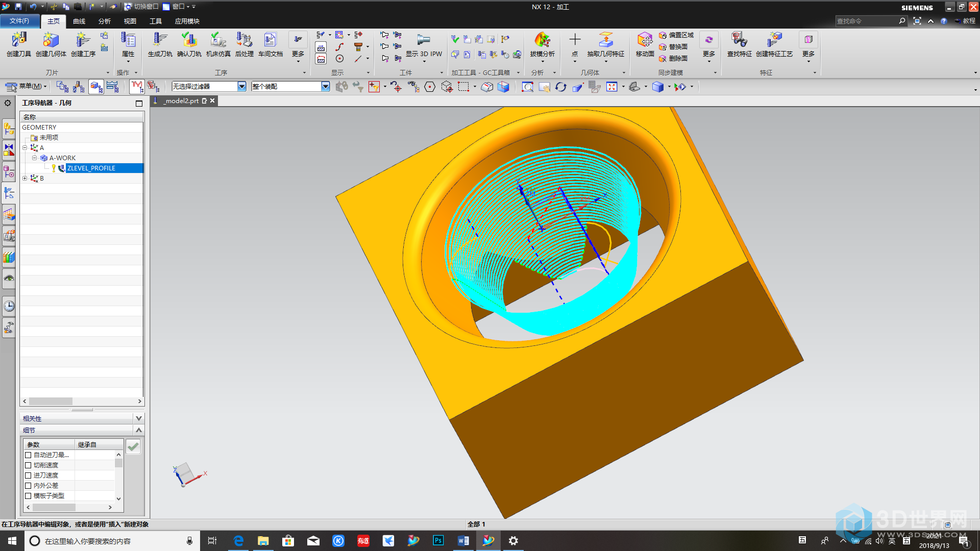Open the 整个装配 scope dropdown

[326, 87]
